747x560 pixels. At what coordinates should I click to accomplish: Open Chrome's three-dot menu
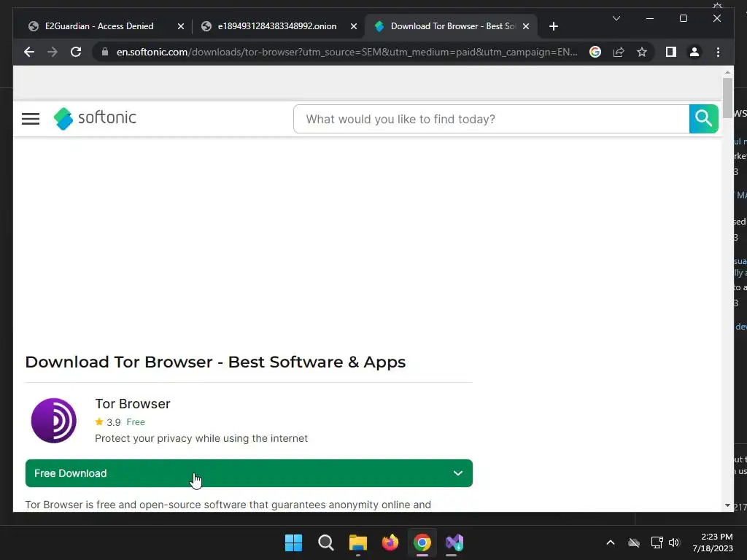click(718, 52)
